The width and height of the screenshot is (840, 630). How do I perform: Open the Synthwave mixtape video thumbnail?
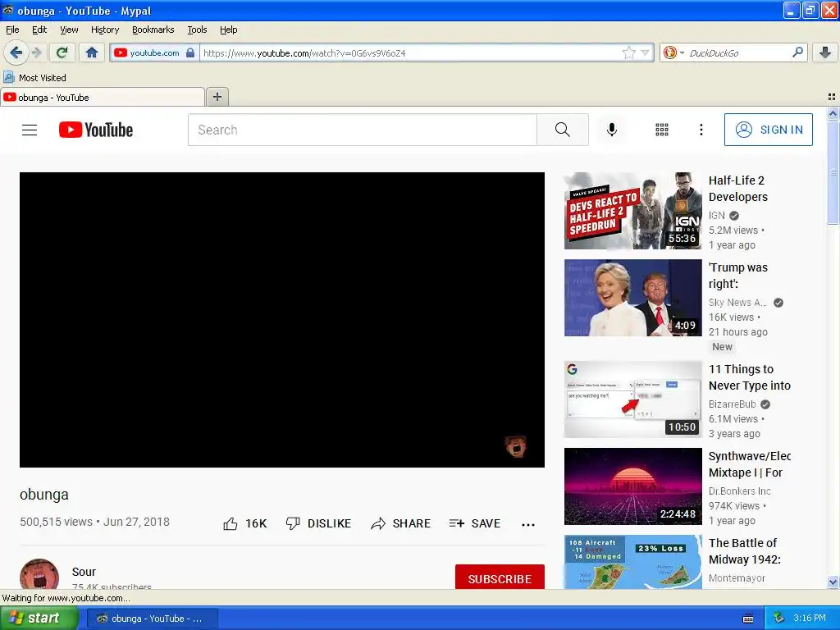click(632, 486)
